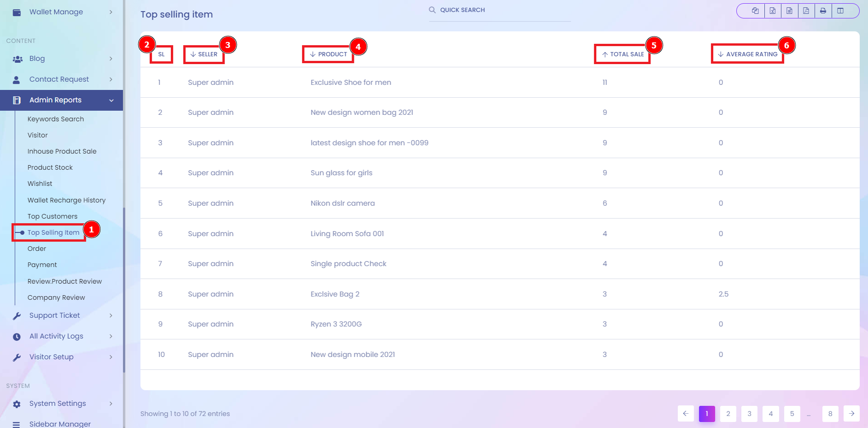868x428 pixels.
Task: Print the top selling item table
Action: coord(823,11)
